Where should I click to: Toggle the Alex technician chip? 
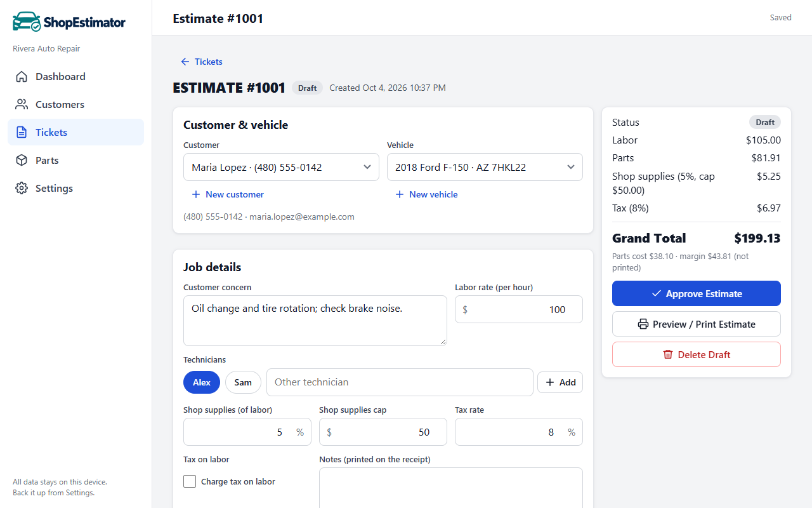pos(202,382)
